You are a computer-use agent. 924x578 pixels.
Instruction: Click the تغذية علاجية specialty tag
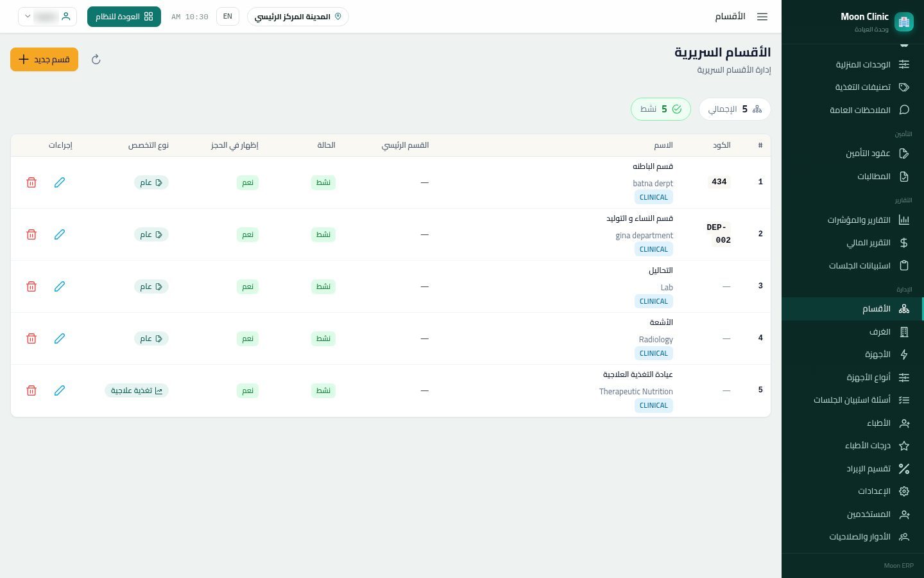point(137,390)
